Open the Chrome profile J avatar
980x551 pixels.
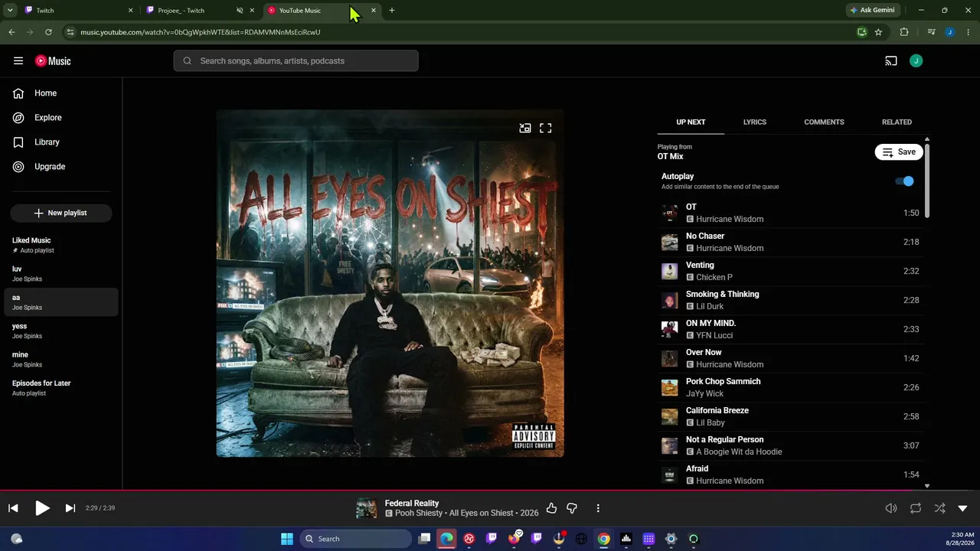click(x=950, y=32)
